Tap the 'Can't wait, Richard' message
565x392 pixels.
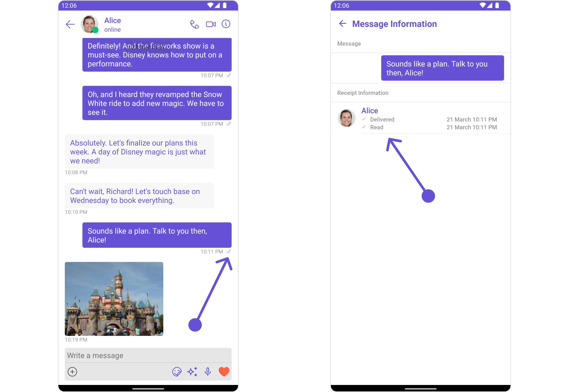[x=139, y=195]
